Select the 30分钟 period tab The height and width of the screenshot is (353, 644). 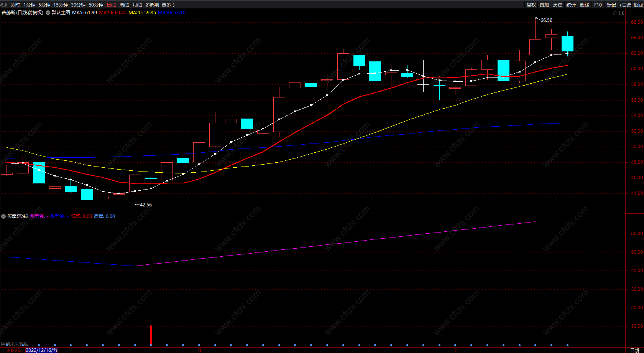click(x=78, y=5)
